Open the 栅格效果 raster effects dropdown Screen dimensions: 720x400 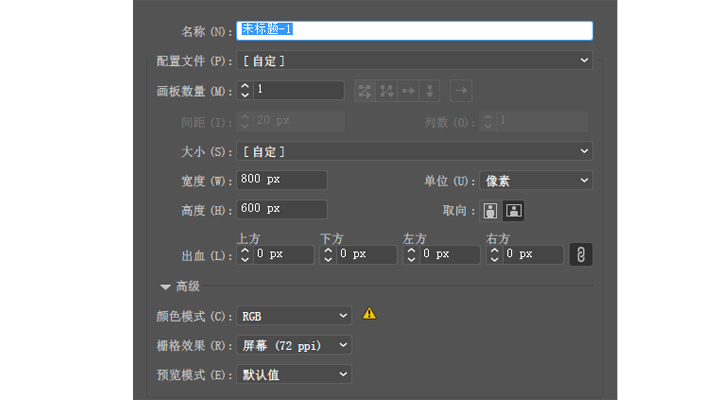(x=294, y=345)
